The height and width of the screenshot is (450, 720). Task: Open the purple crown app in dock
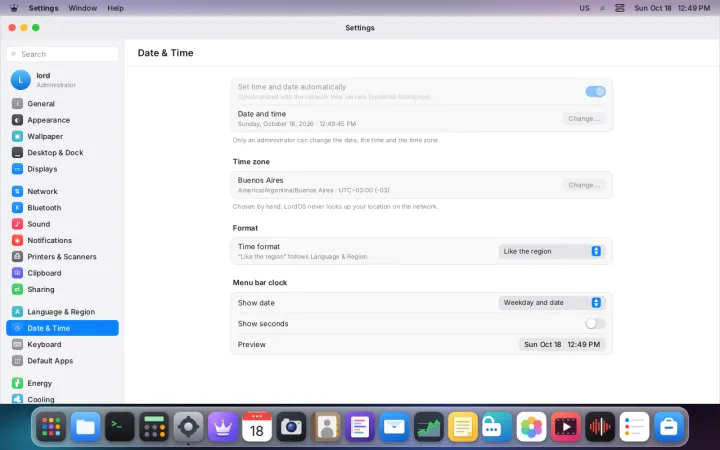(x=223, y=427)
